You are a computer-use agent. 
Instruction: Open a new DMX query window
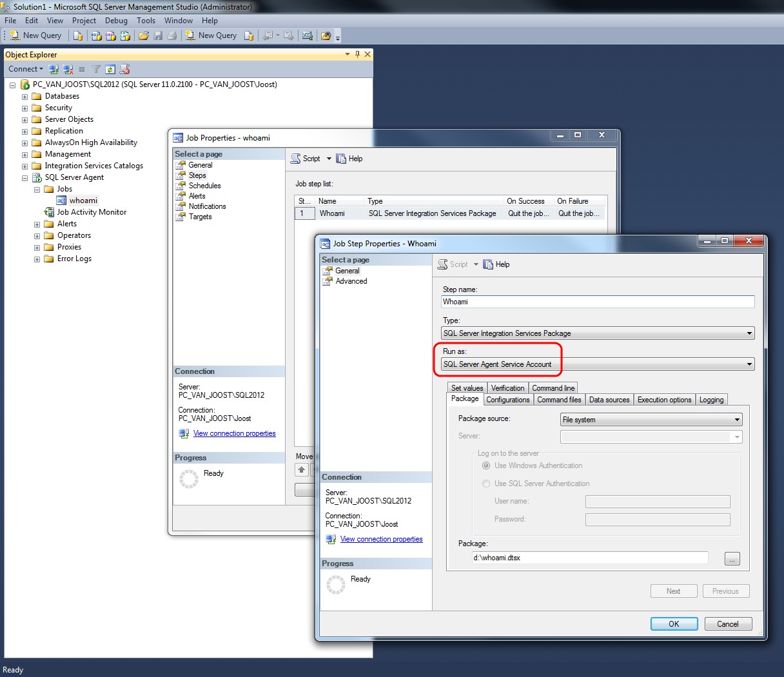point(110,35)
